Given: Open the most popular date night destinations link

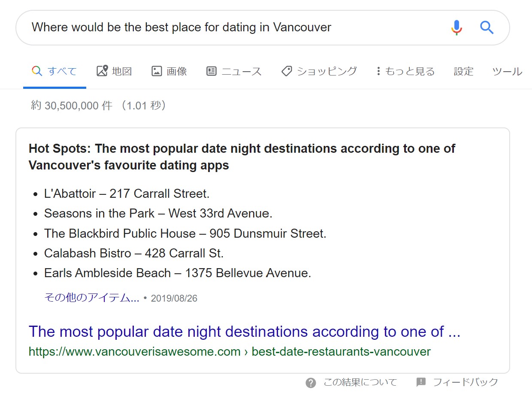Looking at the screenshot, I should pyautogui.click(x=245, y=332).
